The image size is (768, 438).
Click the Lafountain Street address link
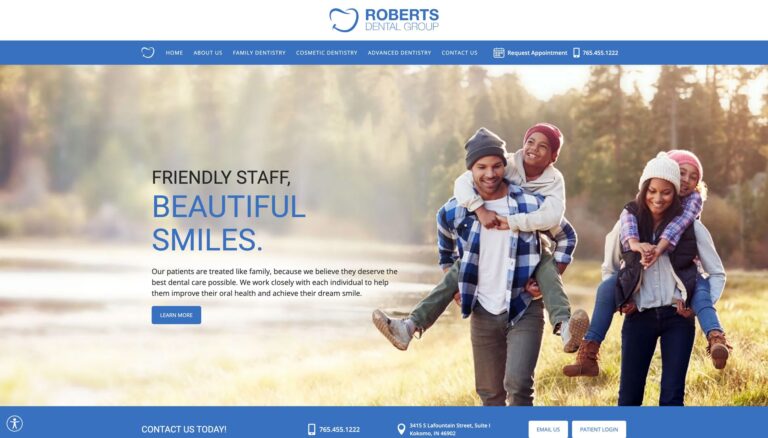(450, 429)
